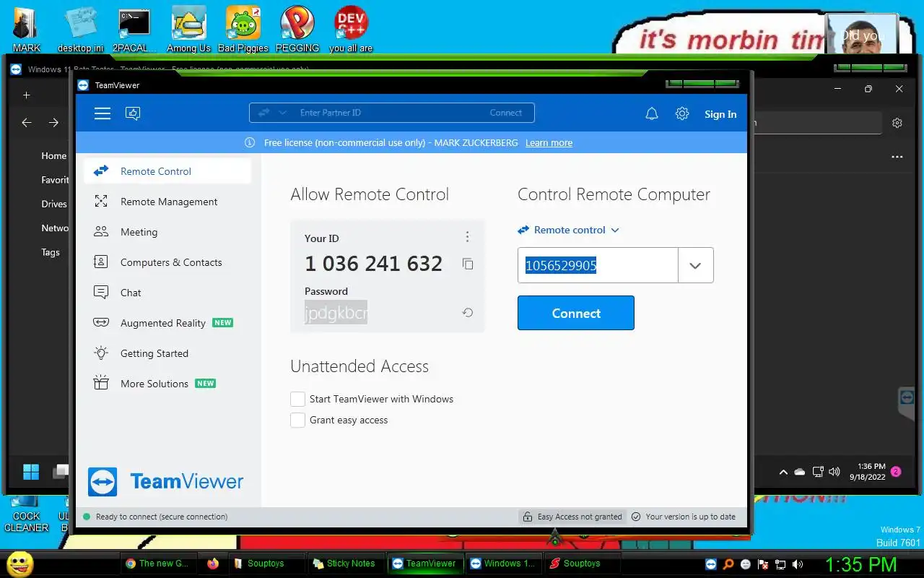Screen dimensions: 924x578
Task: Open Home in remote window sidebar
Action: pos(53,155)
